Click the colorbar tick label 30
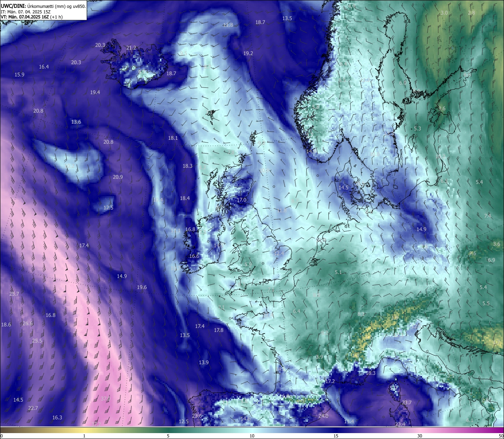Viewport: 504px width, 439px height. click(420, 436)
